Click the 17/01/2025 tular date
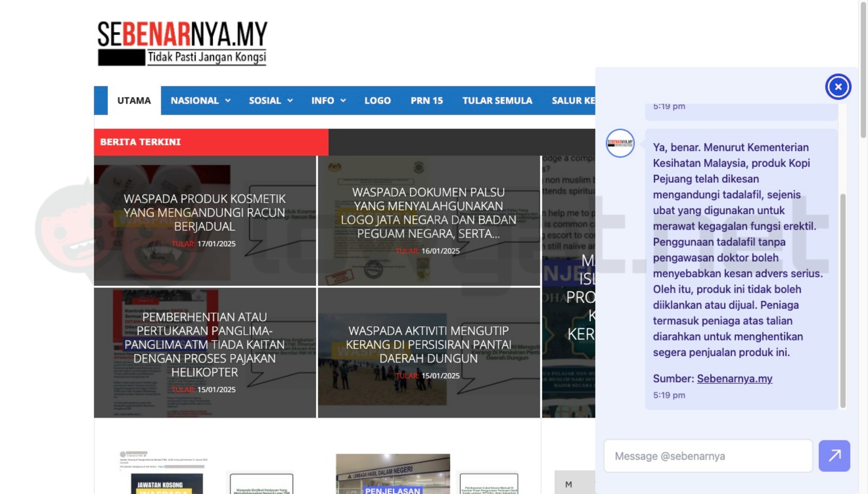This screenshot has height=494, width=868. (216, 244)
